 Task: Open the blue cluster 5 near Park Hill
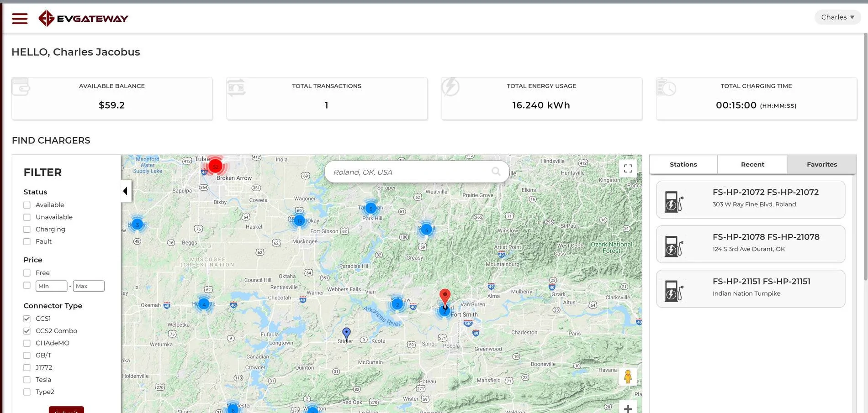point(371,209)
